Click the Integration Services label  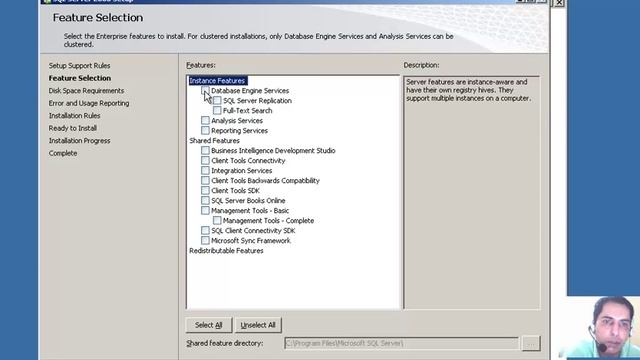[241, 171]
